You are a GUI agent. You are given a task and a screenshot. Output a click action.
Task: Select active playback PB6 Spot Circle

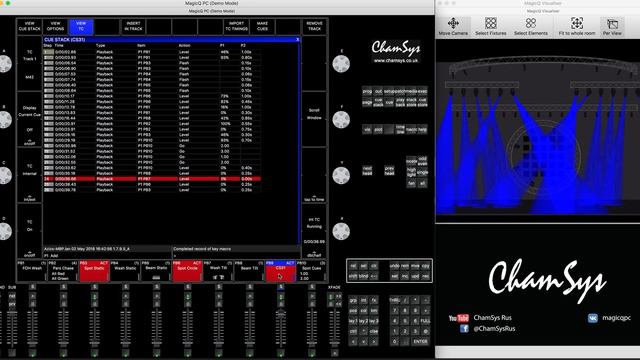click(187, 271)
